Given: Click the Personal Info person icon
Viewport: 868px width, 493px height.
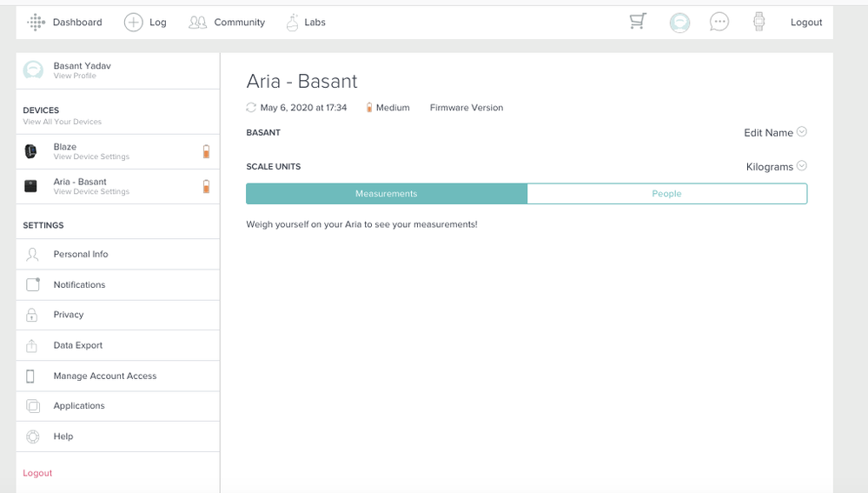Looking at the screenshot, I should tap(32, 254).
